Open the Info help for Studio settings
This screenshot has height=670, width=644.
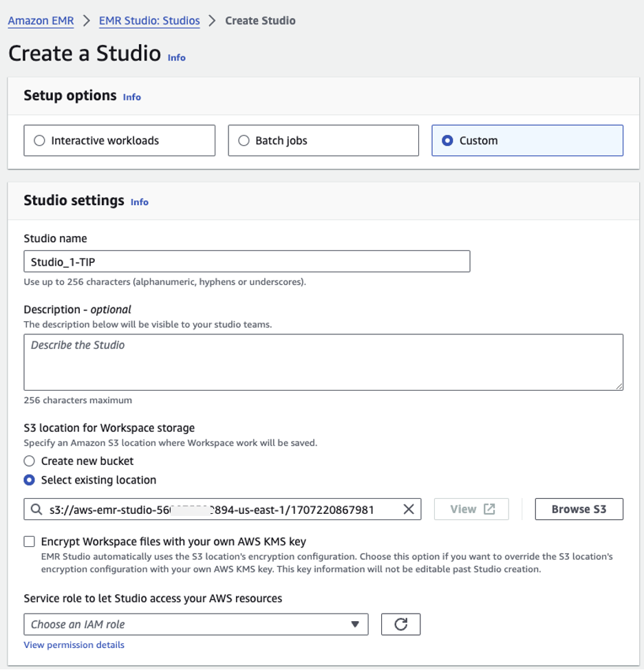click(139, 202)
